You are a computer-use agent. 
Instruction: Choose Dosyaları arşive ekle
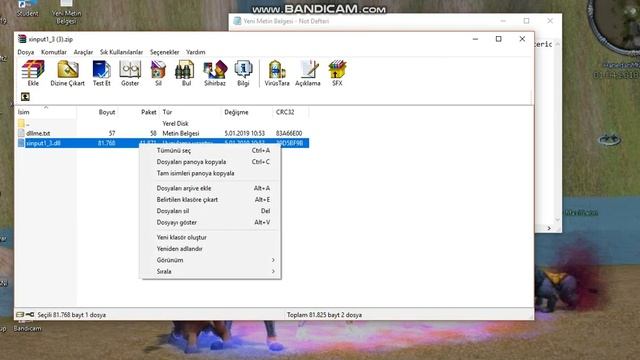[211, 188]
